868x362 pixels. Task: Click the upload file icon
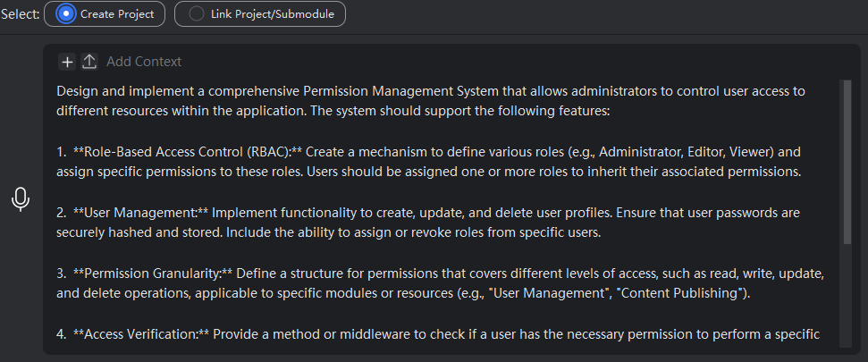[89, 62]
